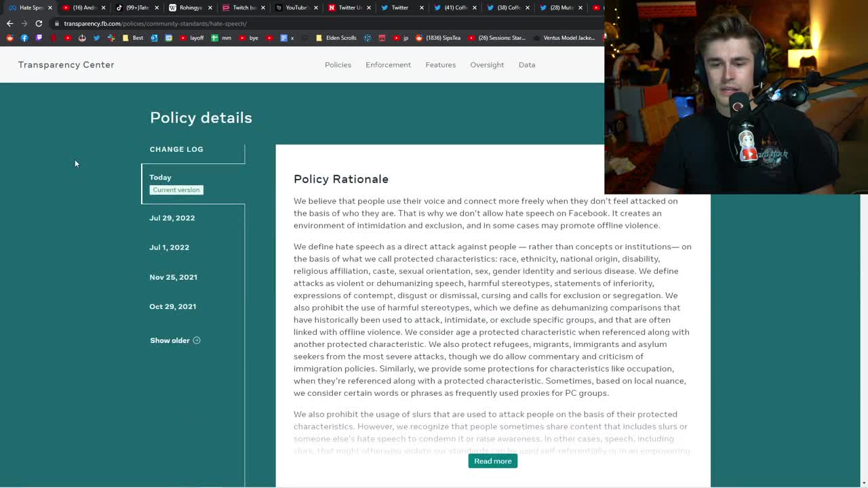Switch to the Rohingya Wikipedia tab
Image resolution: width=868 pixels, height=488 pixels.
click(x=190, y=7)
